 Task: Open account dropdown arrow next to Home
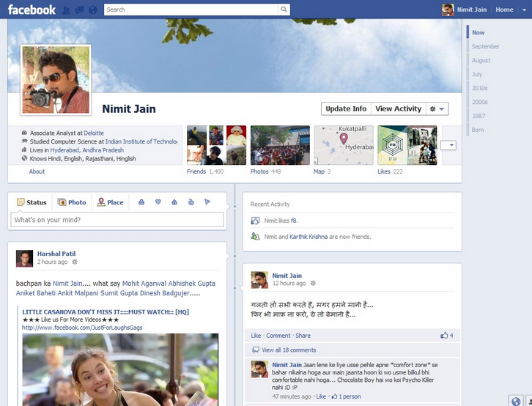(525, 10)
